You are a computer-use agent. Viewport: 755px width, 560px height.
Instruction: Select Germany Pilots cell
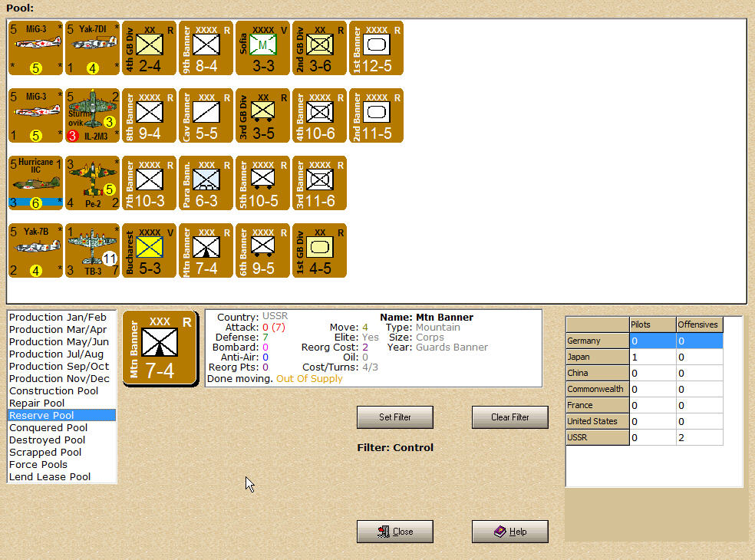[x=652, y=341]
